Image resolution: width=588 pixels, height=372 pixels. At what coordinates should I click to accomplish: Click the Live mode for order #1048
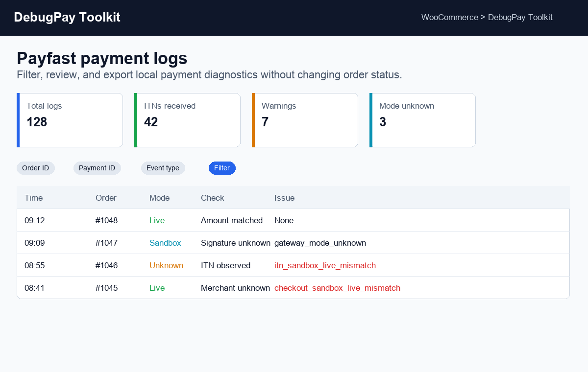pos(157,220)
